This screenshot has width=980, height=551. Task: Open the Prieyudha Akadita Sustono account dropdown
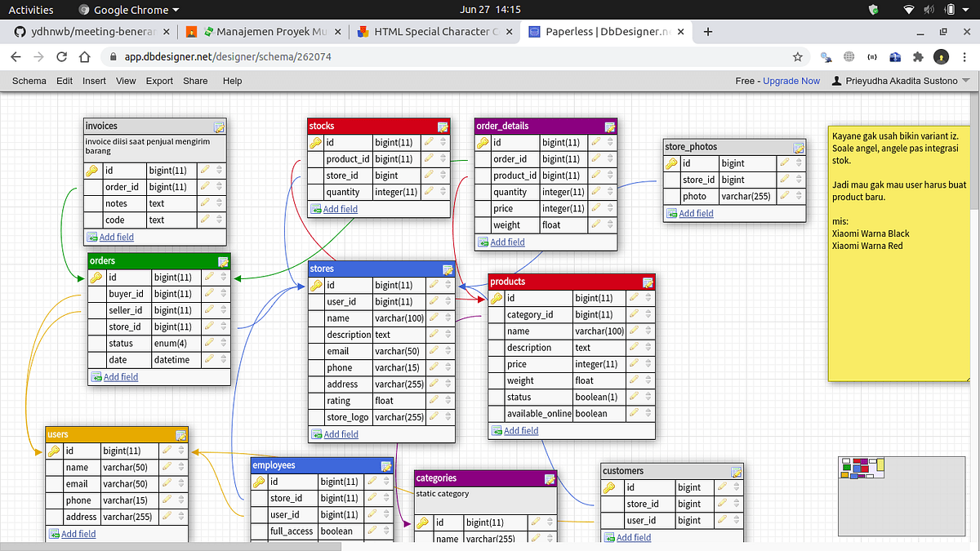click(900, 81)
